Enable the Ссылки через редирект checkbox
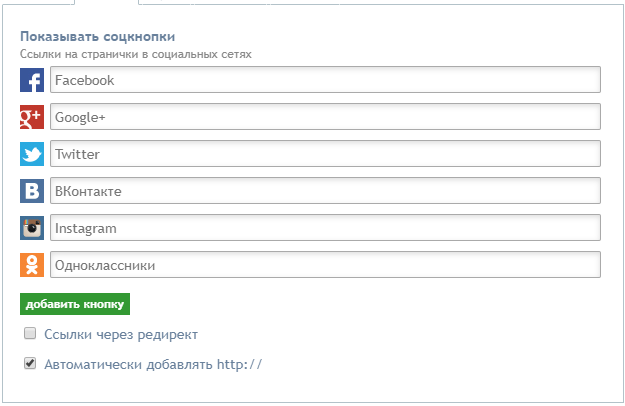 click(30, 333)
